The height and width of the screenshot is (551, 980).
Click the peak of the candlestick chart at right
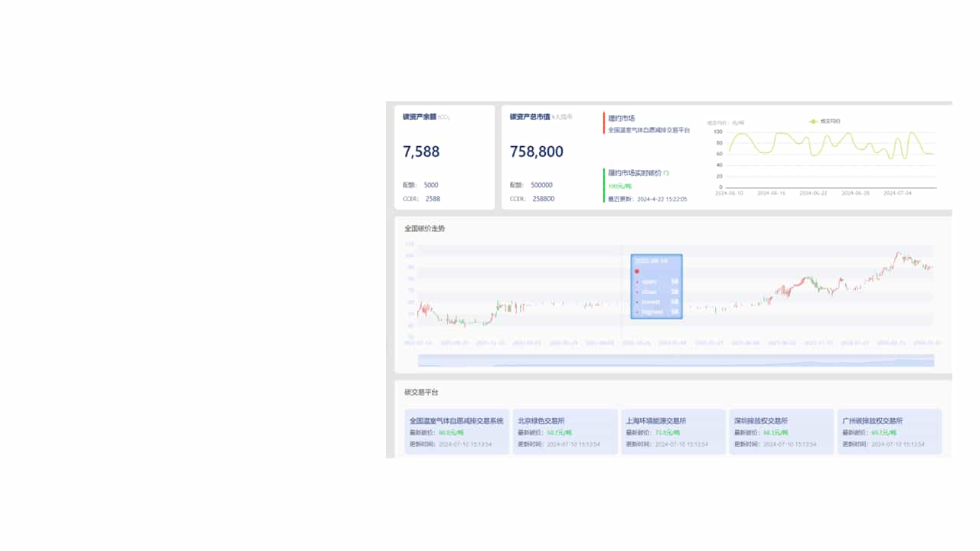coord(898,253)
